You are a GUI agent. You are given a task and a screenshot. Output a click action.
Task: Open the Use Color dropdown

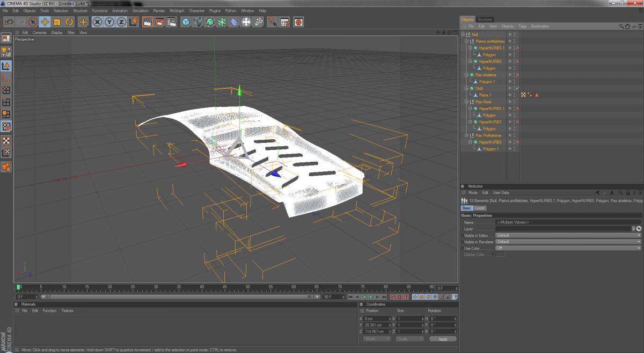coord(568,248)
